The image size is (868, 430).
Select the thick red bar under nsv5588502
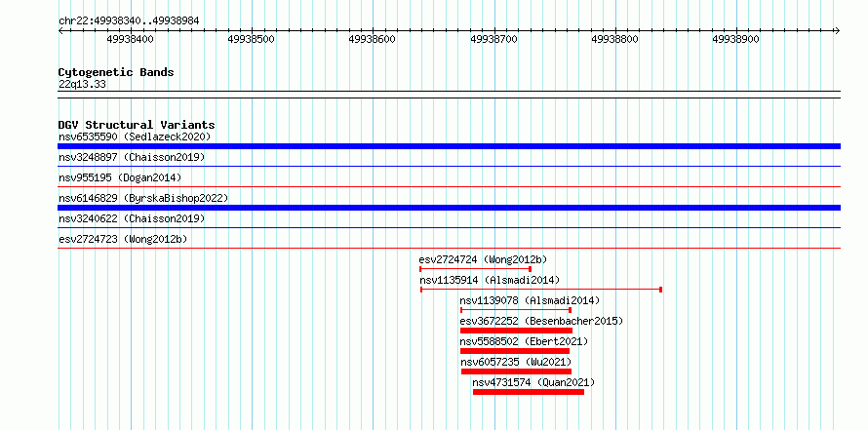click(515, 351)
